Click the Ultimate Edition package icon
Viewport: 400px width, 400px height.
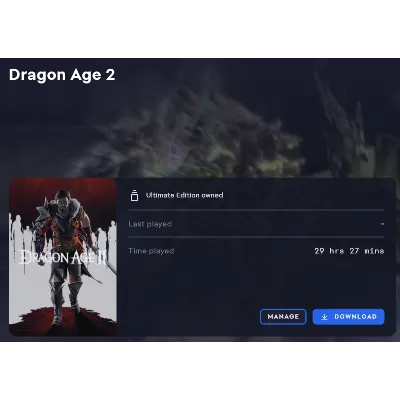[134, 196]
